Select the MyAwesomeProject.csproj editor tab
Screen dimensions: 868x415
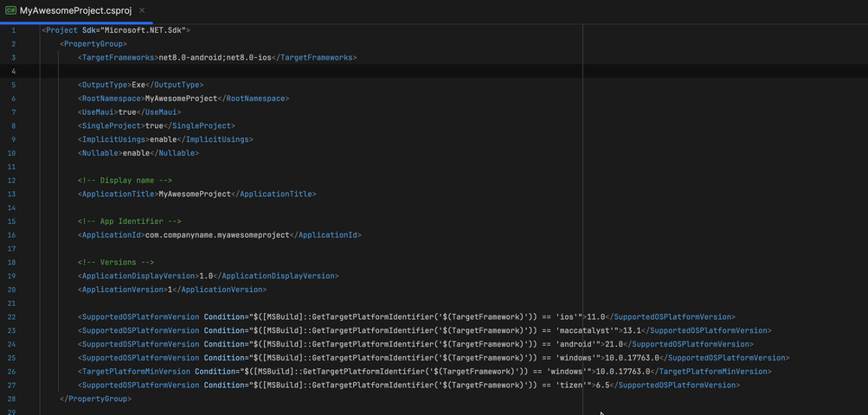pos(76,10)
